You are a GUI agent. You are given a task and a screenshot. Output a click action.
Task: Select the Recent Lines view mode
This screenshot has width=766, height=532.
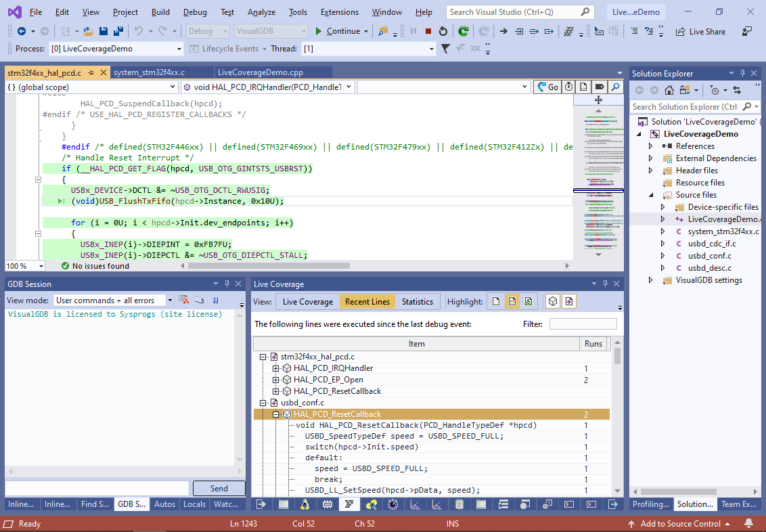(x=367, y=301)
